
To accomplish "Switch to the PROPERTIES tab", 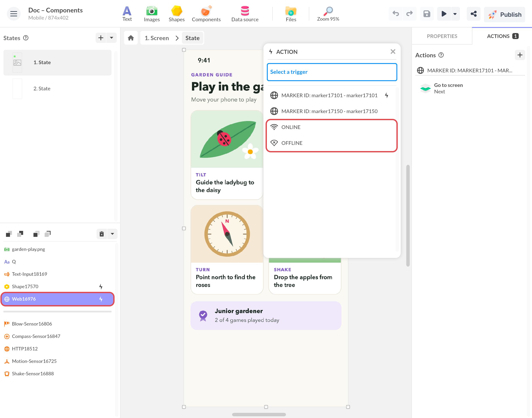I will (442, 36).
